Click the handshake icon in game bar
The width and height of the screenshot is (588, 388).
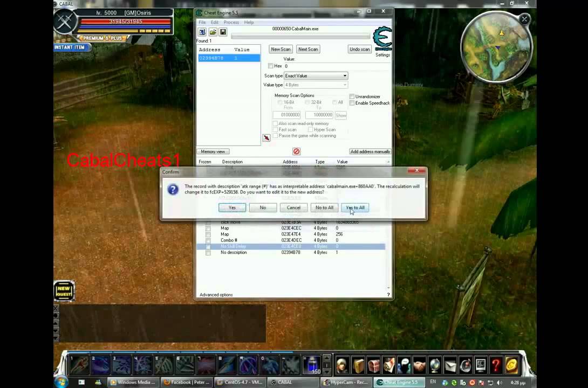[x=419, y=365]
